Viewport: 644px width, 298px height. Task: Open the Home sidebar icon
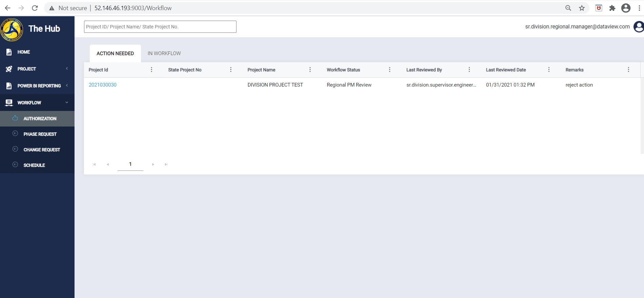point(9,52)
